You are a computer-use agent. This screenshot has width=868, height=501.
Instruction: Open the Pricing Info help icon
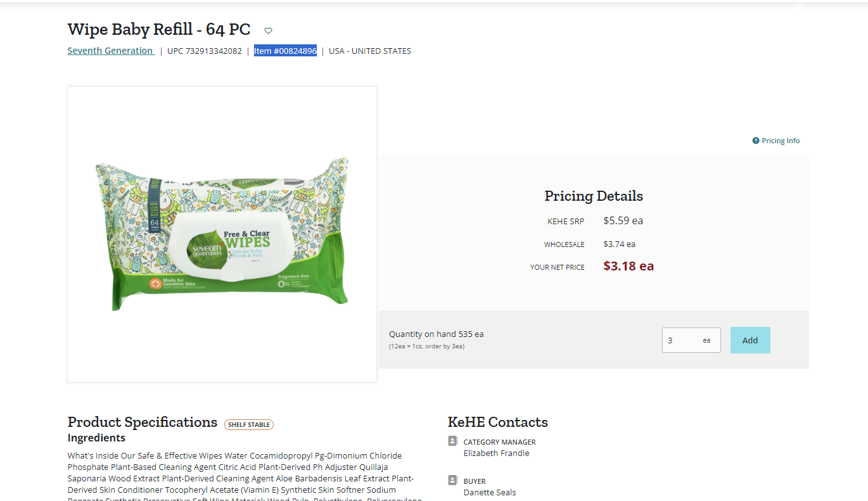pos(756,141)
